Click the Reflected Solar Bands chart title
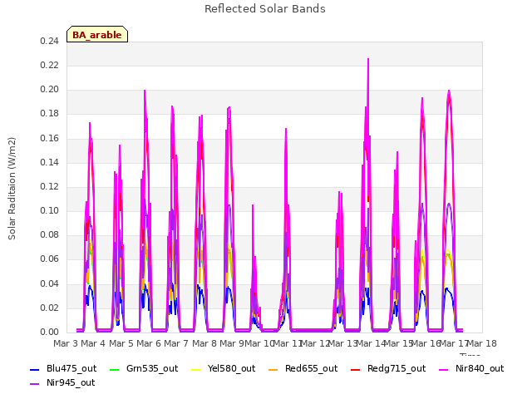 [265, 9]
